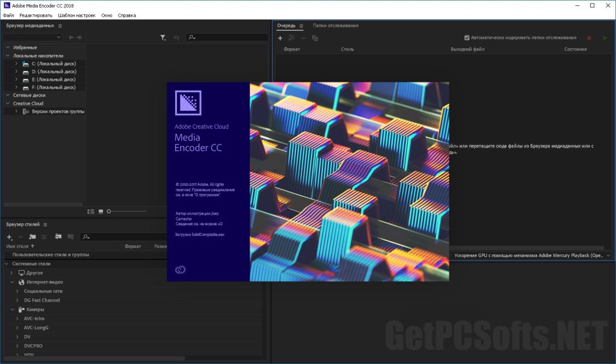This screenshot has width=616, height=364.
Task: Click the export presets icon
Action: click(71, 236)
